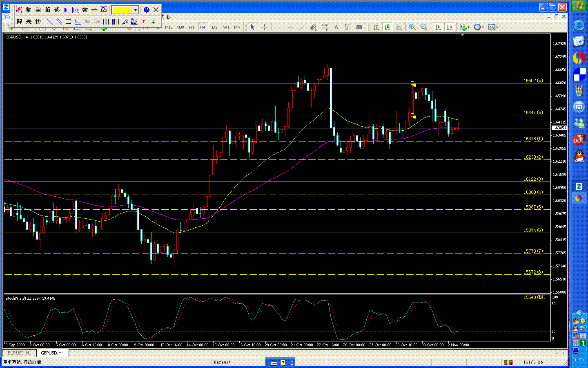Image resolution: width=588 pixels, height=368 pixels.
Task: Switch to M15 timeframe
Action: [169, 27]
